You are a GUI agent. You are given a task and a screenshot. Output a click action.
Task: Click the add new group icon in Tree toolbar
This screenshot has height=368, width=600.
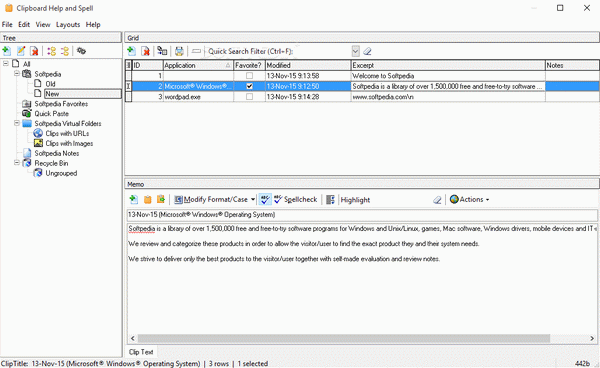pos(7,51)
